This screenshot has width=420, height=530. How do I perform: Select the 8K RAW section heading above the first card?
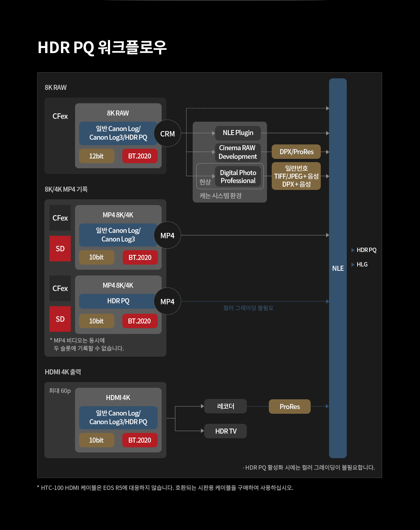(56, 87)
